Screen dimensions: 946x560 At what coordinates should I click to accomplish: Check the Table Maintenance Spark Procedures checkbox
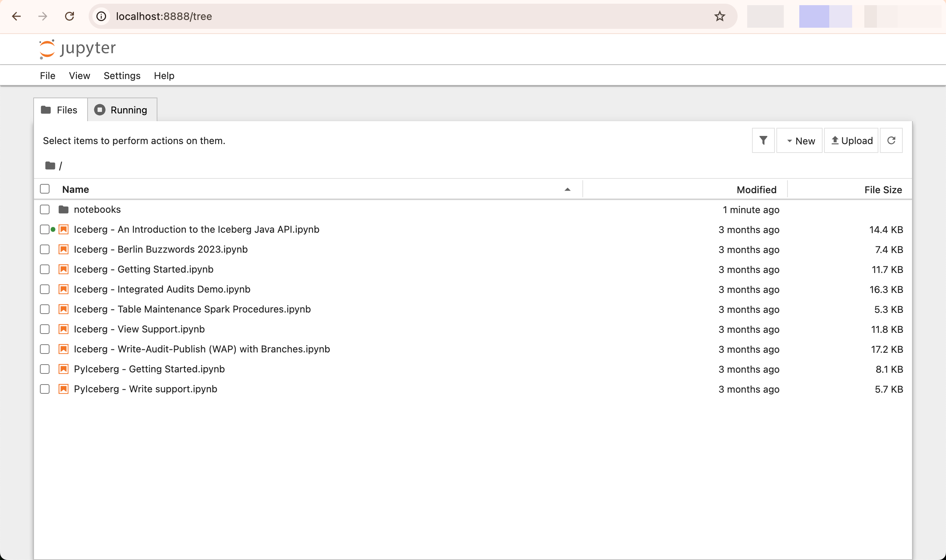click(x=45, y=310)
